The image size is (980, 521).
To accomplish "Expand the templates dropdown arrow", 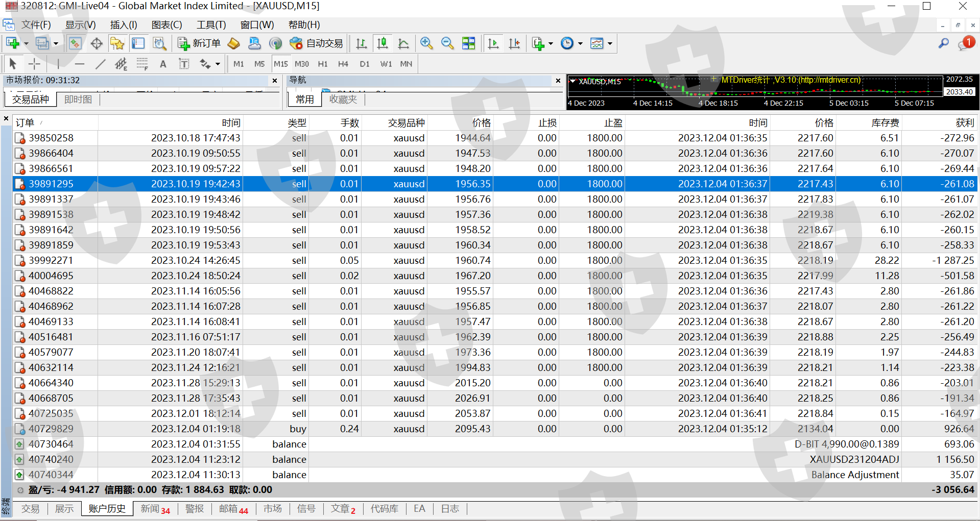I will point(610,44).
